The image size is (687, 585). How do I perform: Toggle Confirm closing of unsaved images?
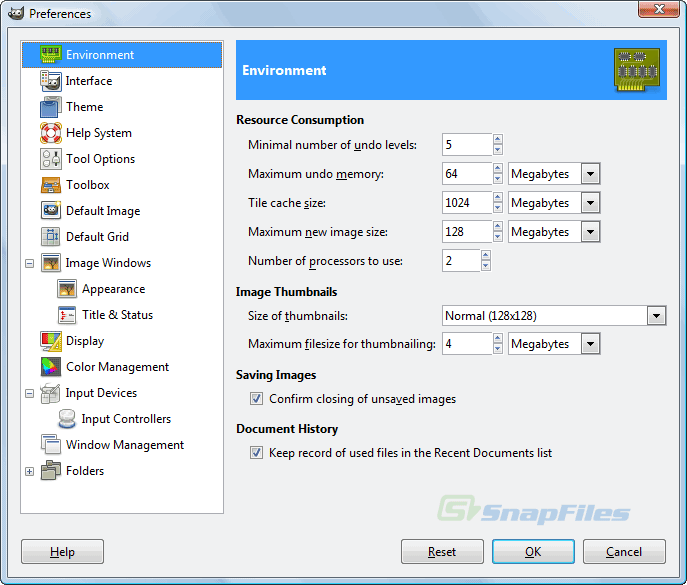click(x=257, y=399)
